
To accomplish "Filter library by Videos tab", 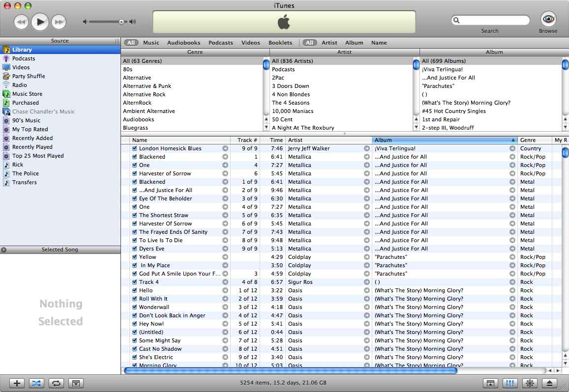I will tap(251, 42).
